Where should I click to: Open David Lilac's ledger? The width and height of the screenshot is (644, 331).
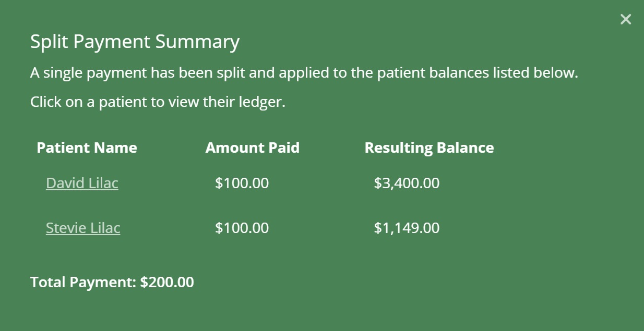tap(82, 183)
